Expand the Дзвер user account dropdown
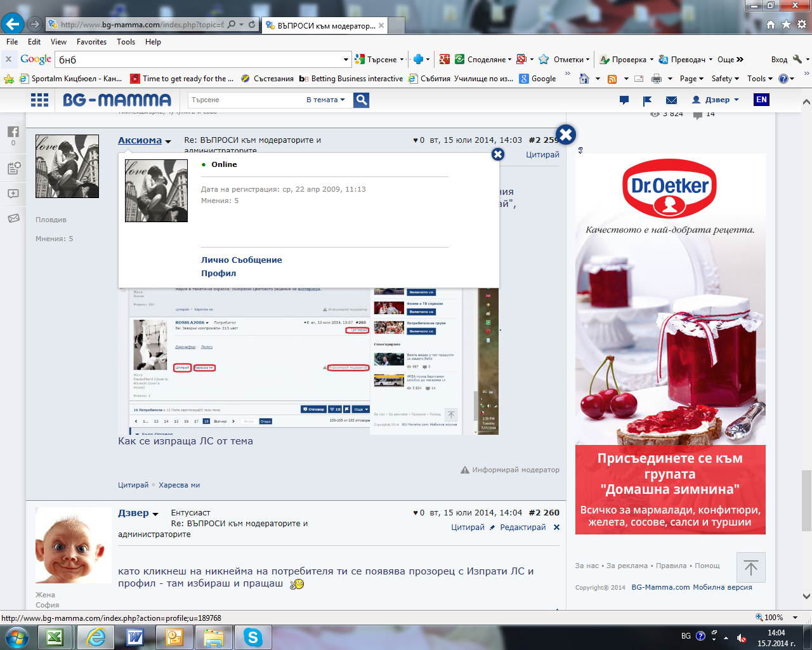812x650 pixels. click(716, 100)
